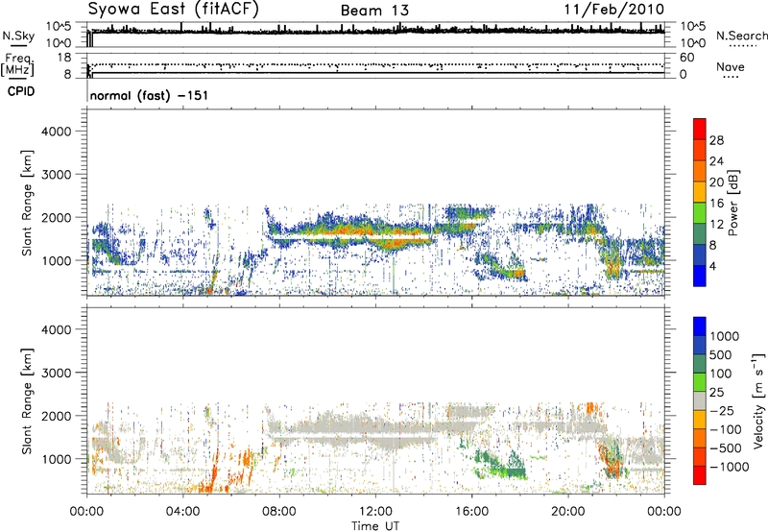Screen dimensions: 768x532
Task: Click the "N.Sky" legend label
Action: (18, 36)
